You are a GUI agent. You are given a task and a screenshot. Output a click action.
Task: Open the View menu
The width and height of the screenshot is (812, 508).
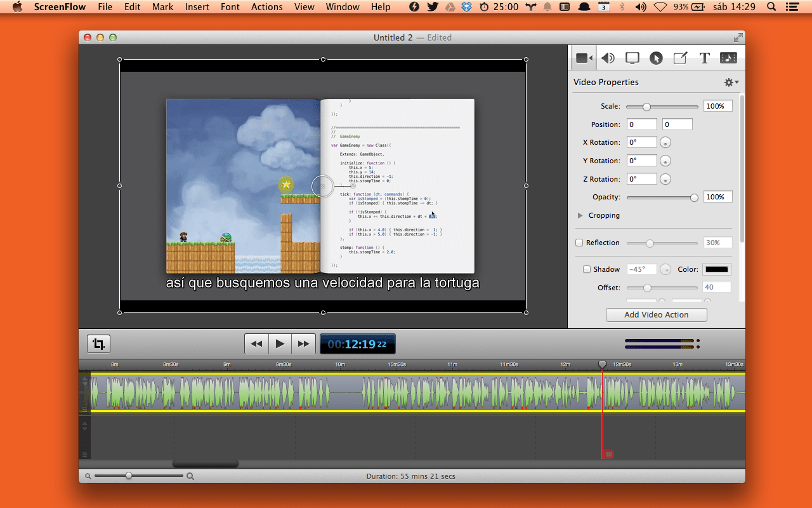(304, 7)
